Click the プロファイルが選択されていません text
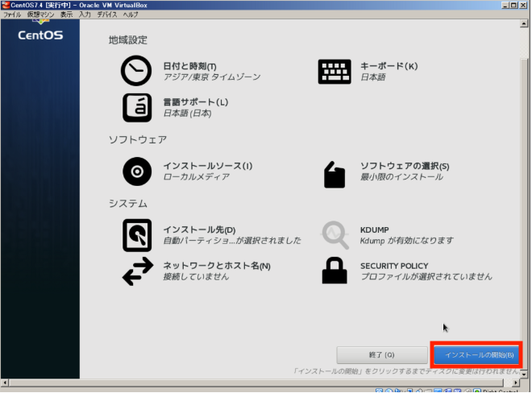 pos(426,276)
